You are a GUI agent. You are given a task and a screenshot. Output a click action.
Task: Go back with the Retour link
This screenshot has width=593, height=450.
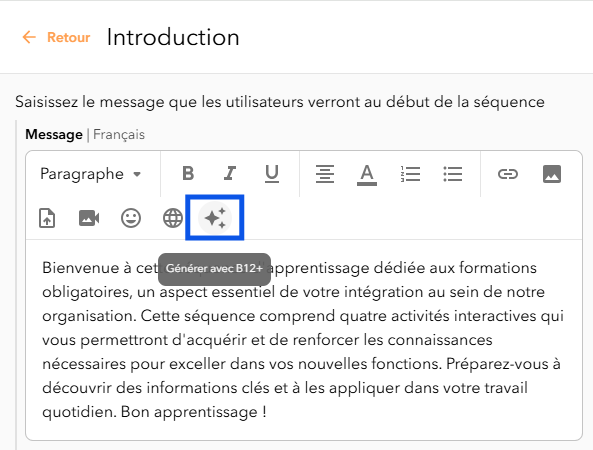pyautogui.click(x=68, y=37)
